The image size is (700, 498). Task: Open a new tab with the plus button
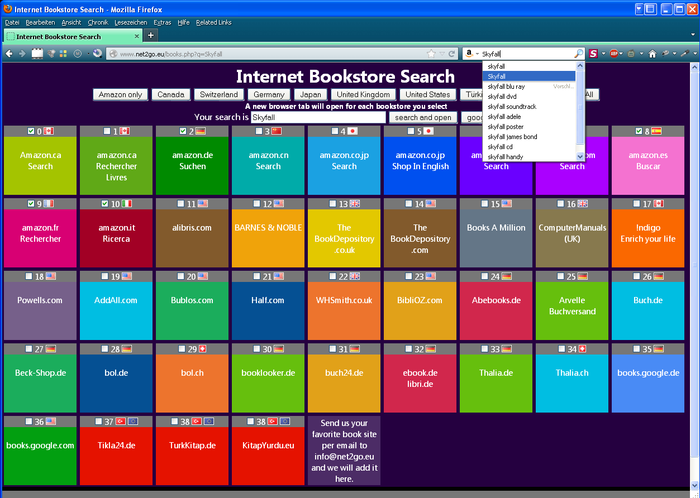(x=150, y=35)
